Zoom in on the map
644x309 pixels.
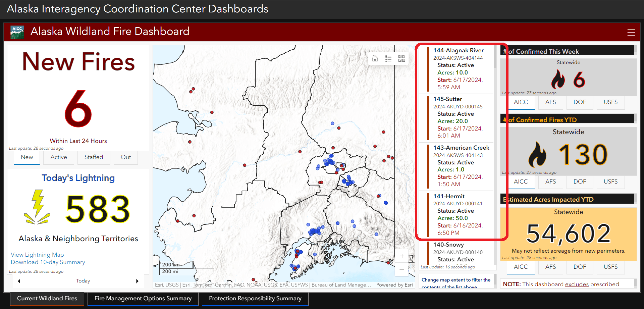pos(402,256)
